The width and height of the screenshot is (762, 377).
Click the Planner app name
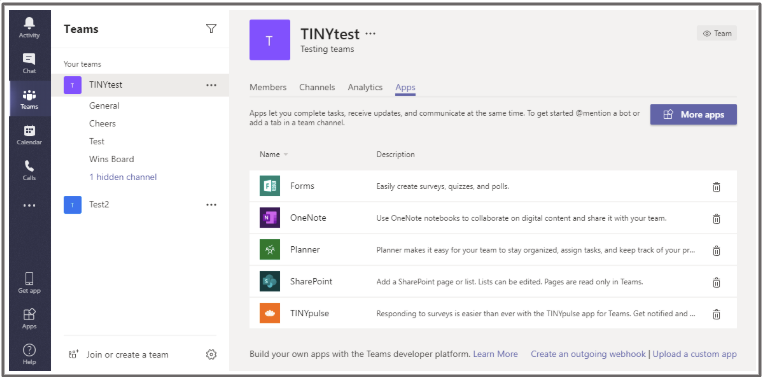click(x=305, y=250)
